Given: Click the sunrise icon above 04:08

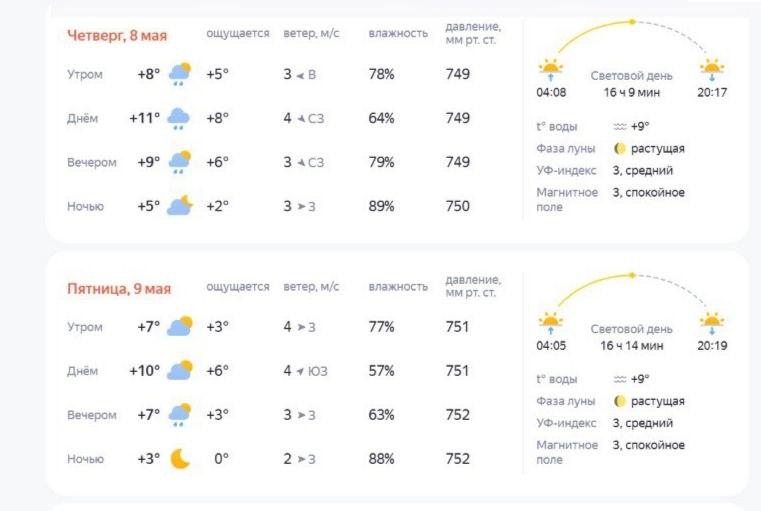Looking at the screenshot, I should pyautogui.click(x=551, y=69).
